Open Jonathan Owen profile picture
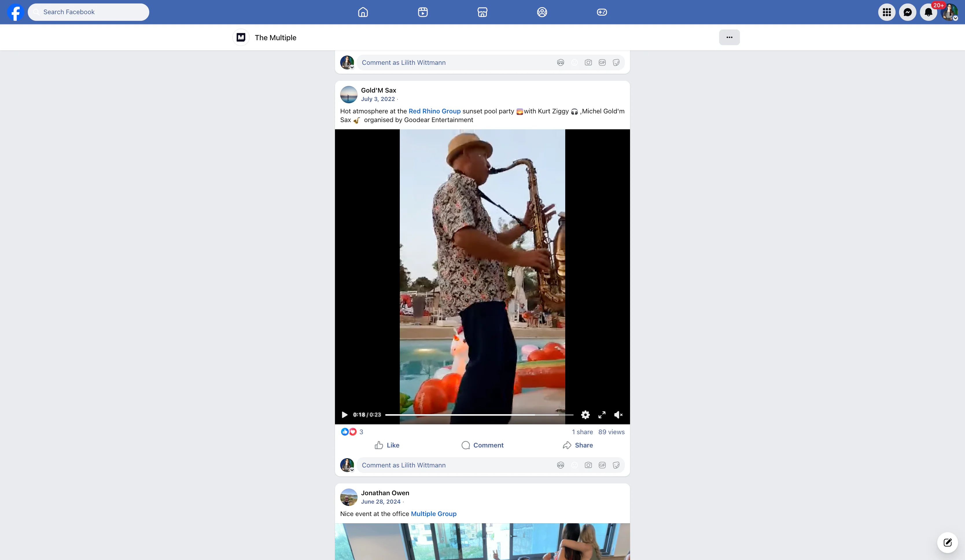 tap(349, 497)
